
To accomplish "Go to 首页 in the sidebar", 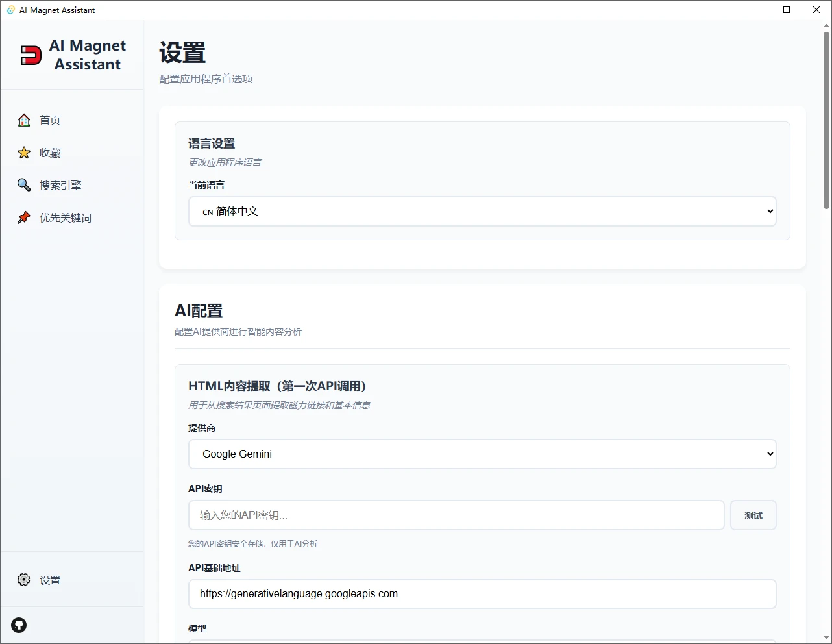I will click(50, 120).
